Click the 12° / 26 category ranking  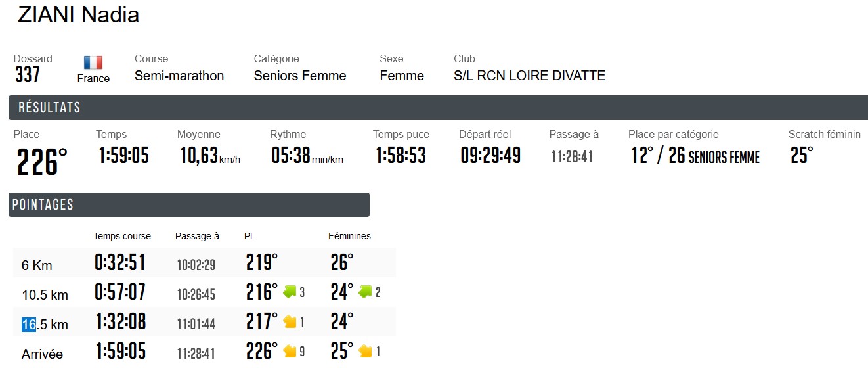(x=695, y=156)
